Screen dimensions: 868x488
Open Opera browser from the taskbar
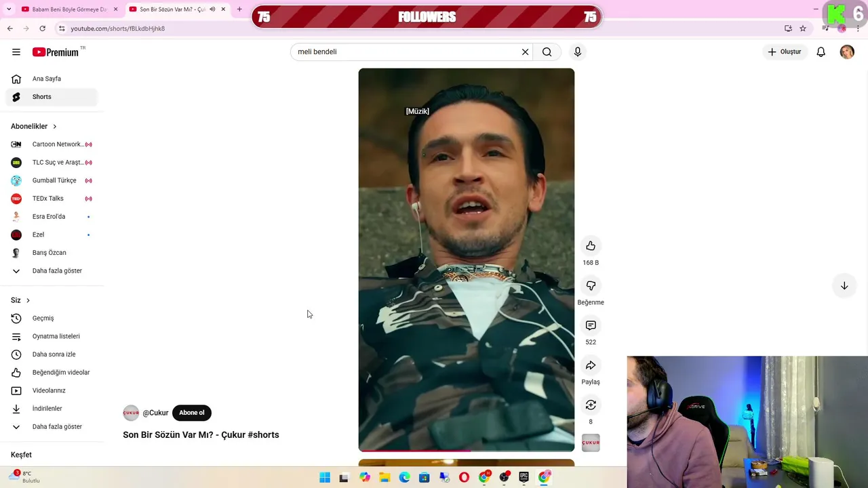coord(464,478)
